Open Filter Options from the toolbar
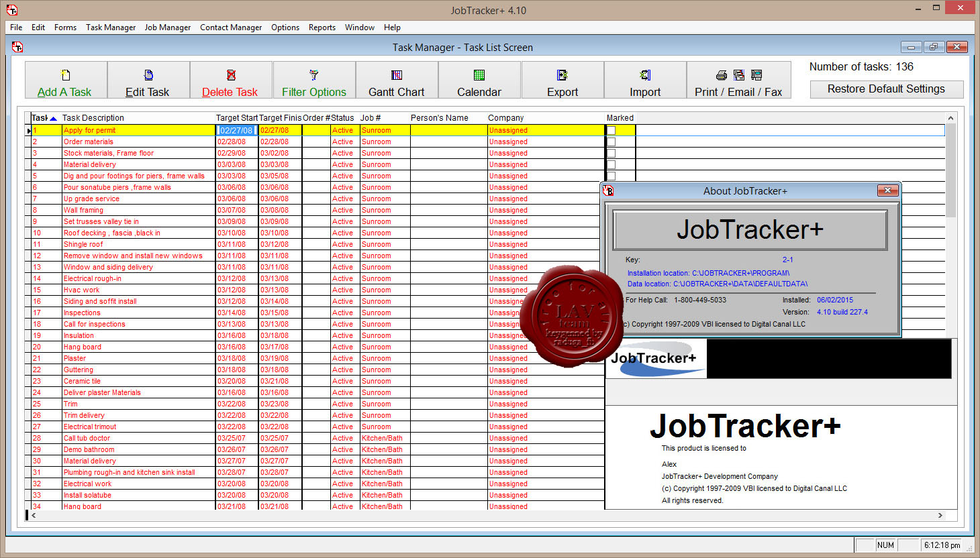980x558 pixels. (314, 80)
